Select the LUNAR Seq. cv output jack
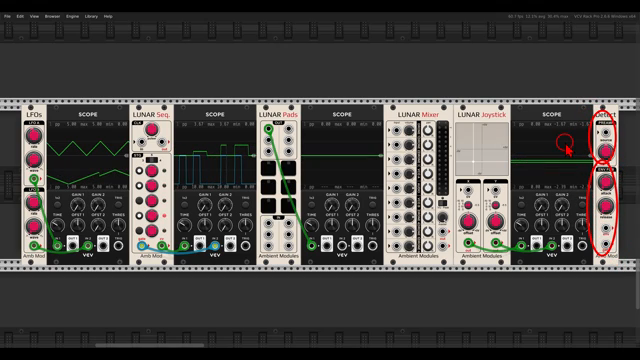The width and height of the screenshot is (640, 360). 162,246
